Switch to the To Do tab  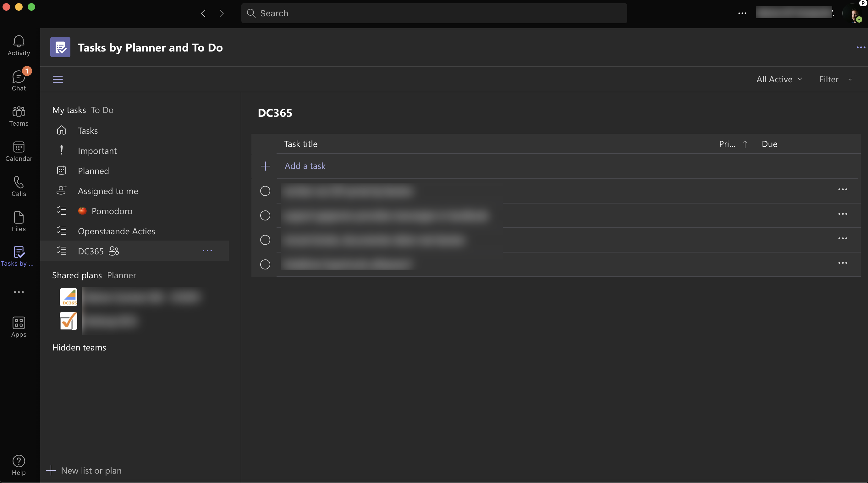[x=102, y=110]
